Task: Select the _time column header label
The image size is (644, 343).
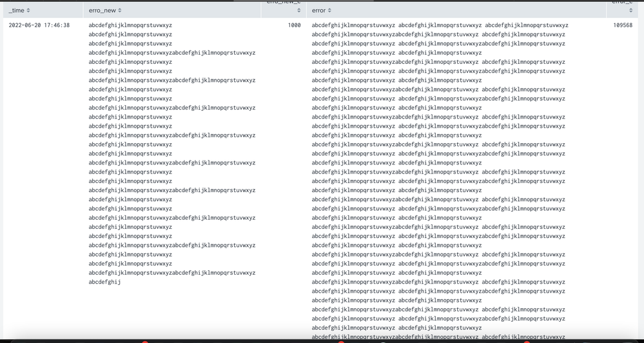Action: click(x=16, y=10)
